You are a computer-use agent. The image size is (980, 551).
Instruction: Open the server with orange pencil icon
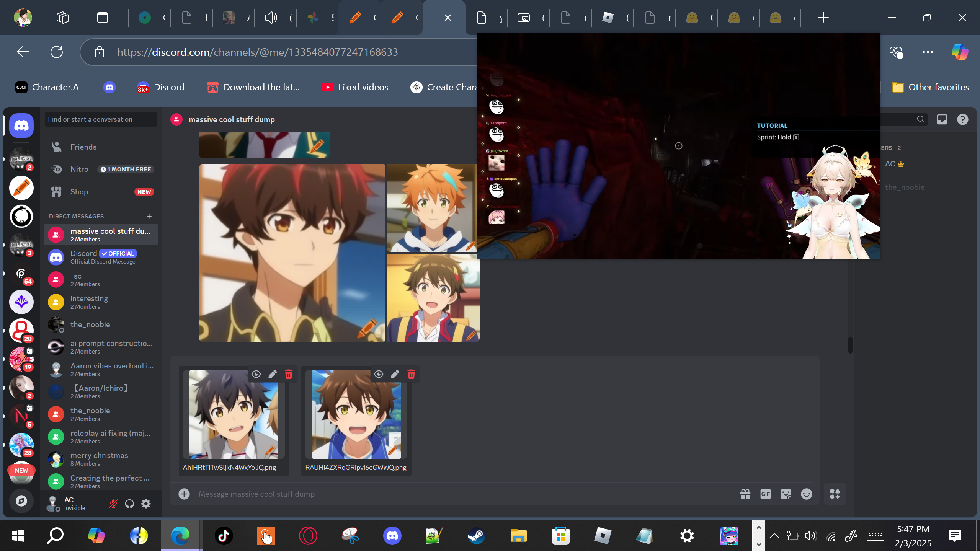pos(21,188)
